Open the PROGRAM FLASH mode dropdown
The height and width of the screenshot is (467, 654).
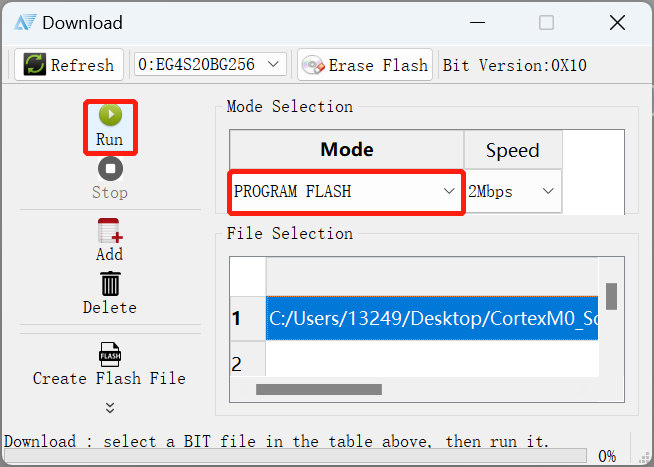tap(346, 192)
